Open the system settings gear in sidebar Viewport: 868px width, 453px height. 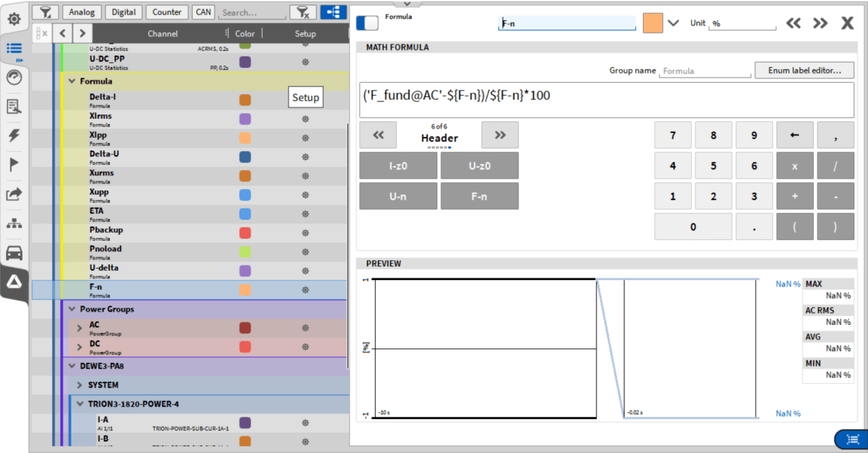(x=14, y=19)
